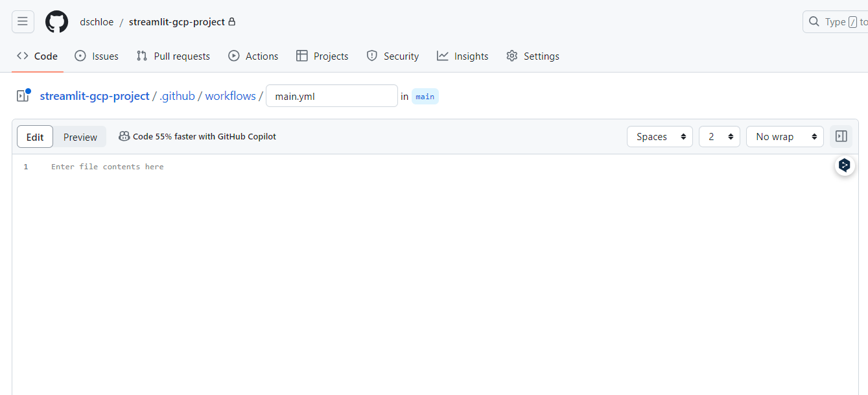
Task: Select the Edit view button
Action: click(35, 137)
